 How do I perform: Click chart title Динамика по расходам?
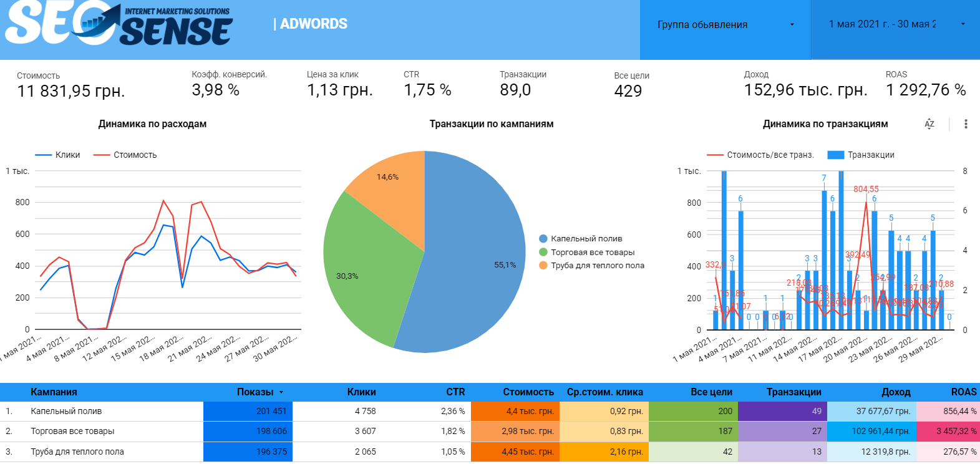[152, 123]
